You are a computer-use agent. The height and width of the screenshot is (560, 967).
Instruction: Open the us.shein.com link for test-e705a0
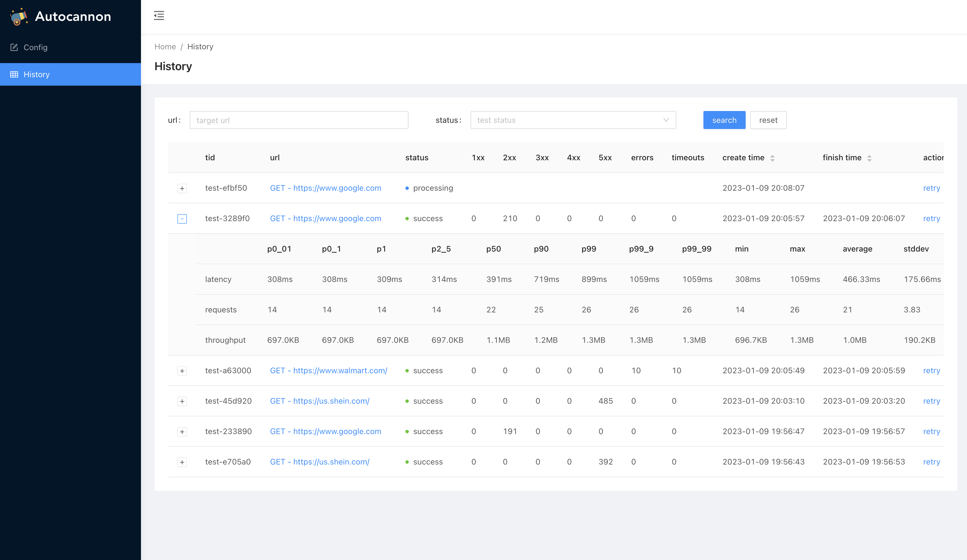coord(320,461)
